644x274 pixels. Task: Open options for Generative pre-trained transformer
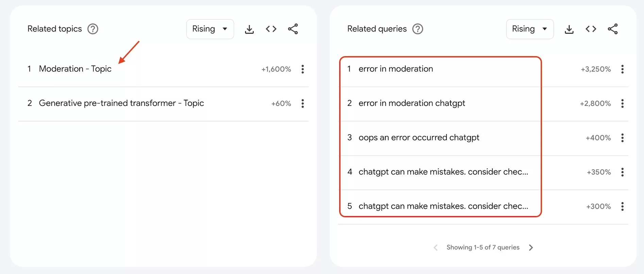tap(303, 103)
